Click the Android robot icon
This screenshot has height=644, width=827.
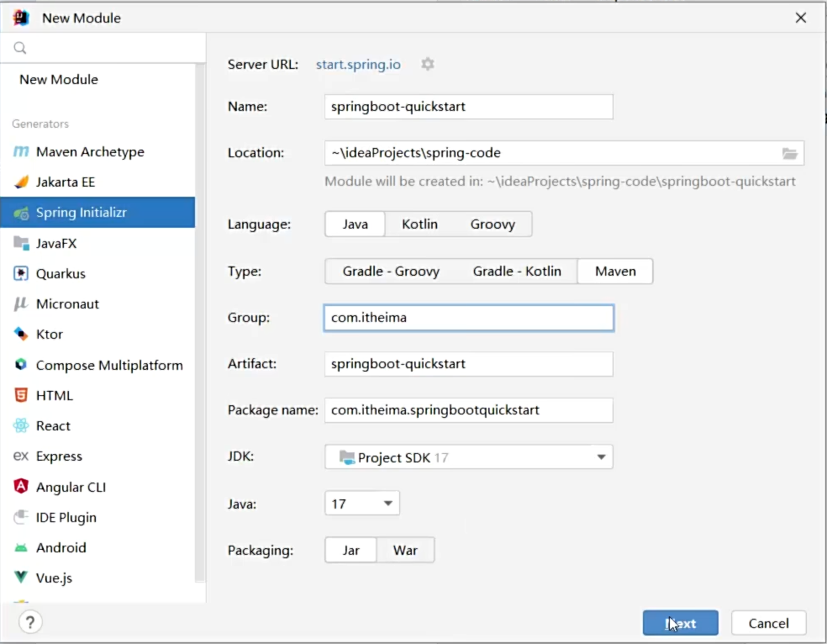(x=20, y=548)
